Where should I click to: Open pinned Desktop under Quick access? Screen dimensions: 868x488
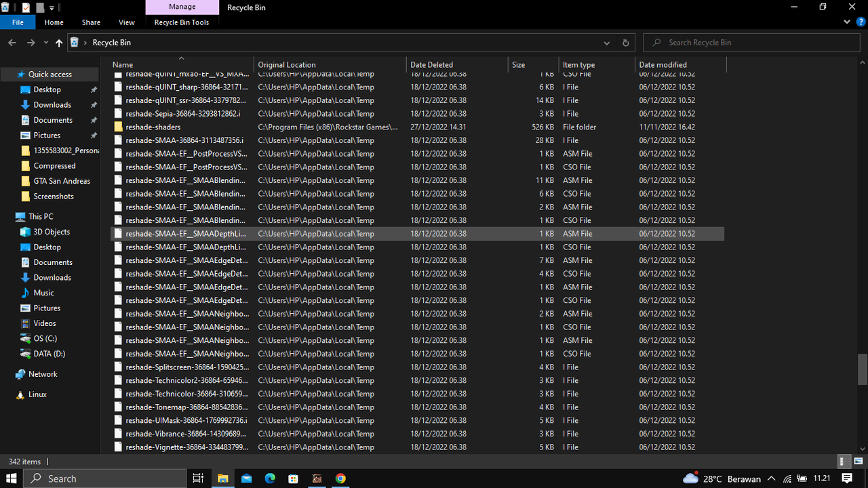[x=47, y=89]
